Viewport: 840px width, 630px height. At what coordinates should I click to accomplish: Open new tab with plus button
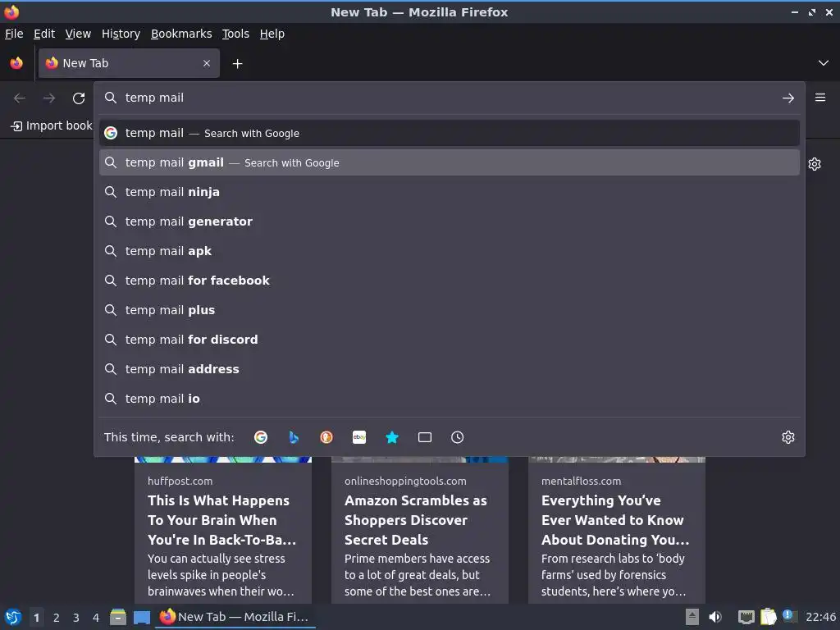(237, 64)
